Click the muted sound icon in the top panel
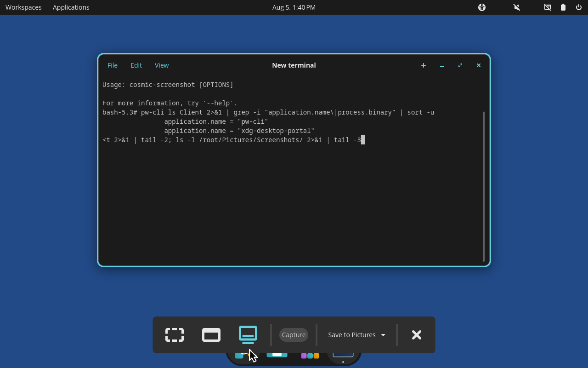 click(517, 7)
